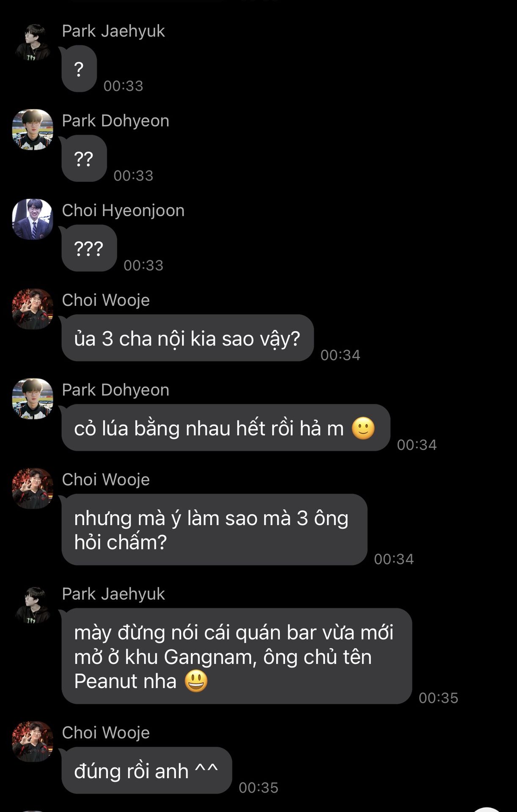Tap Choi Wooje's avatar beside 'nhưng mà ý' message

coord(33,488)
